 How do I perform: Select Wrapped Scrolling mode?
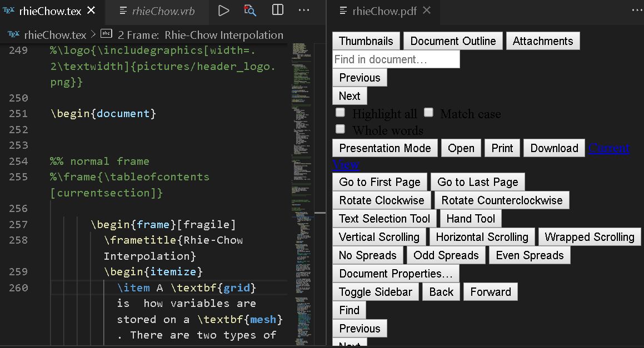pyautogui.click(x=590, y=237)
